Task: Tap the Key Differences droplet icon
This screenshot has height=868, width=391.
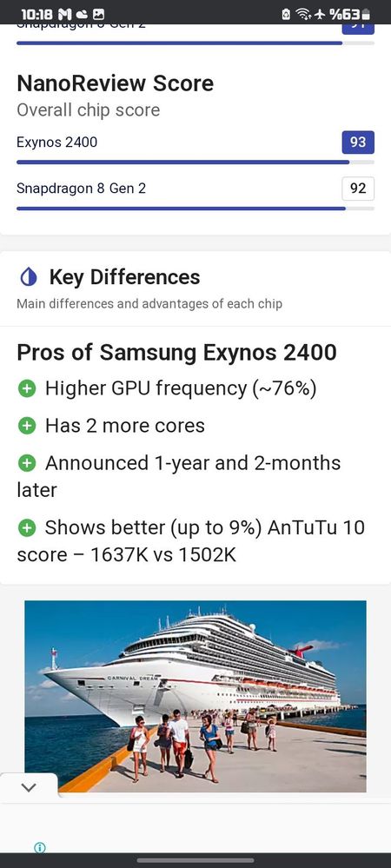Action: 29,277
